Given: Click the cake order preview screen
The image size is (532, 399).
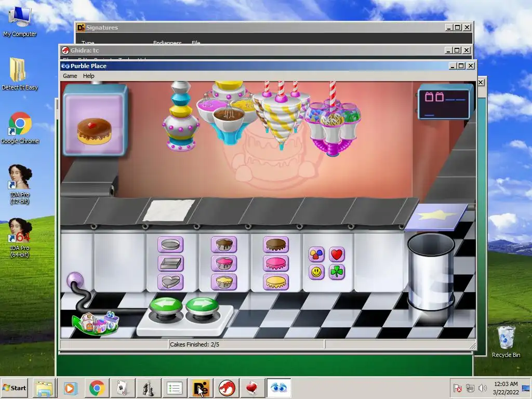Looking at the screenshot, I should [95, 121].
